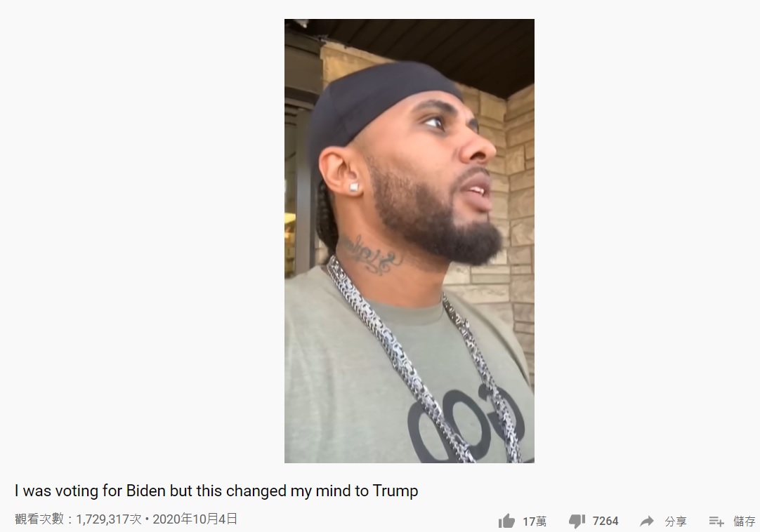
Task: Select the 17萬 like count
Action: click(x=535, y=521)
